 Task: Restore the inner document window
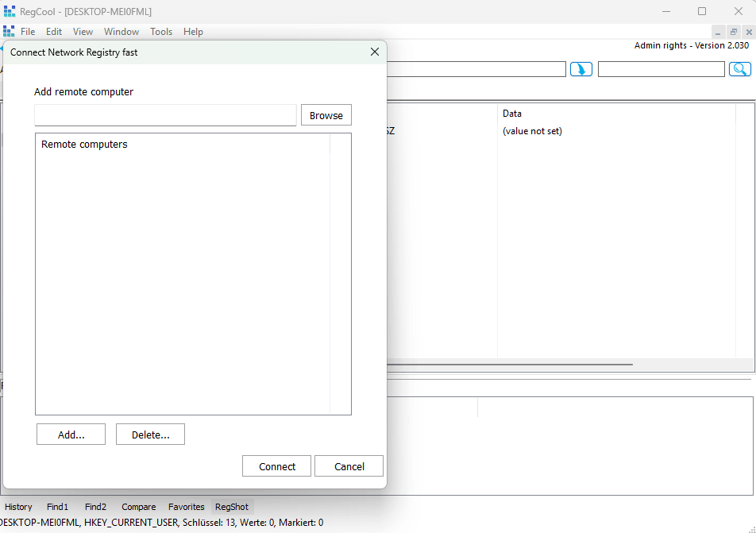(x=733, y=32)
